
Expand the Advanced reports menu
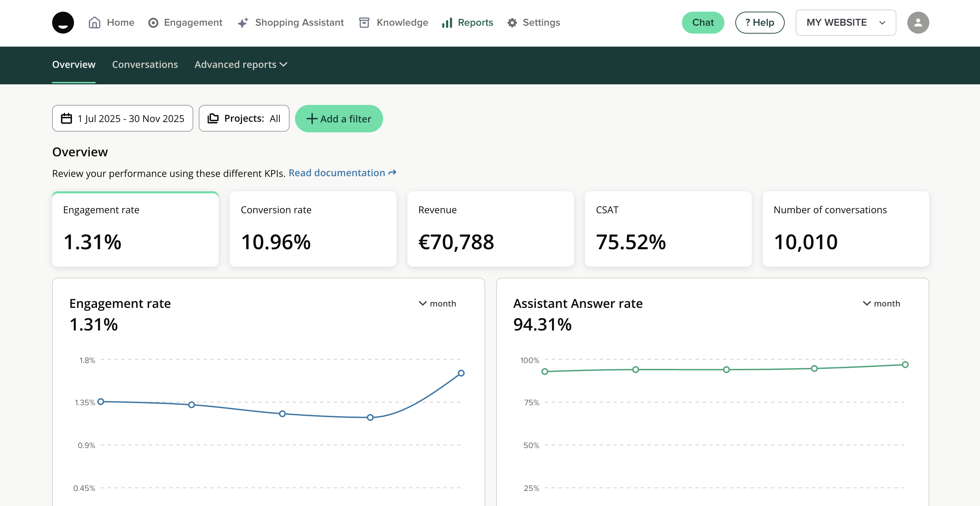[x=241, y=64]
